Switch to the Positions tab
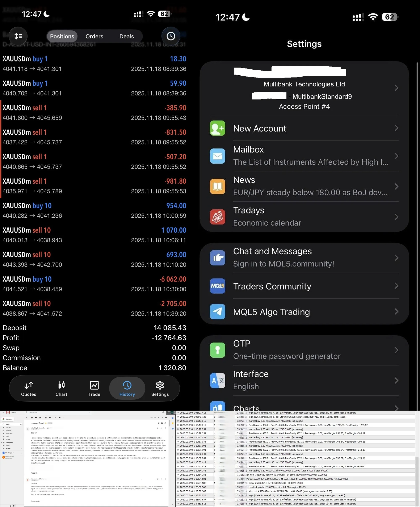Viewport: 420px width, 507px height. pyautogui.click(x=62, y=36)
